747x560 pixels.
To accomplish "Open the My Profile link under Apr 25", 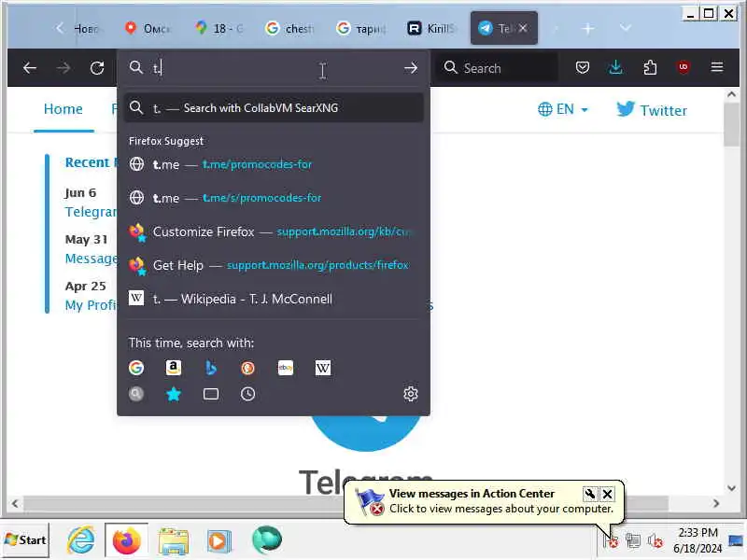I will (x=91, y=305).
